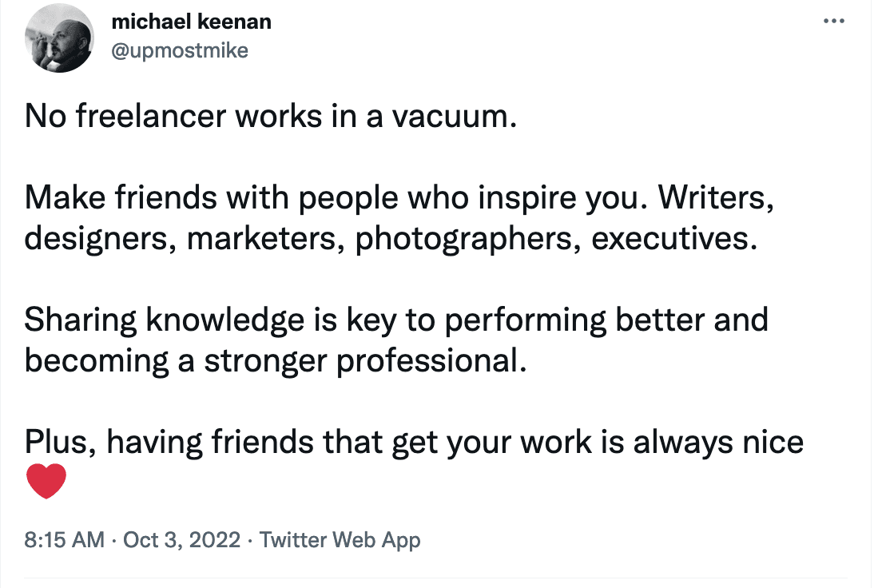Click the Oct 3, 2022 date
The image size is (874, 588).
(x=182, y=540)
